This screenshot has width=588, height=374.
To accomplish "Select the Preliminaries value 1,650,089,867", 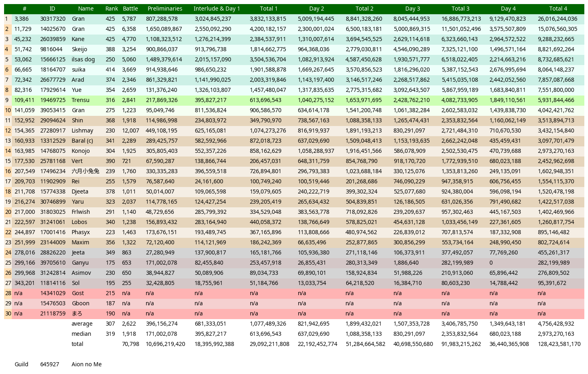I will point(164,29).
